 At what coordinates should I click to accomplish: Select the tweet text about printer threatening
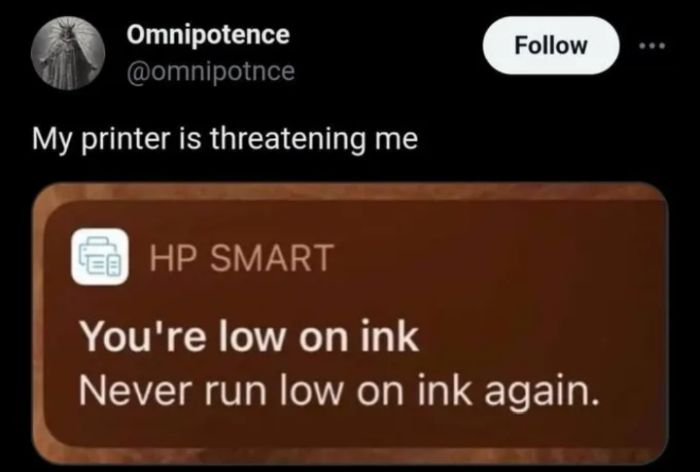tap(225, 139)
